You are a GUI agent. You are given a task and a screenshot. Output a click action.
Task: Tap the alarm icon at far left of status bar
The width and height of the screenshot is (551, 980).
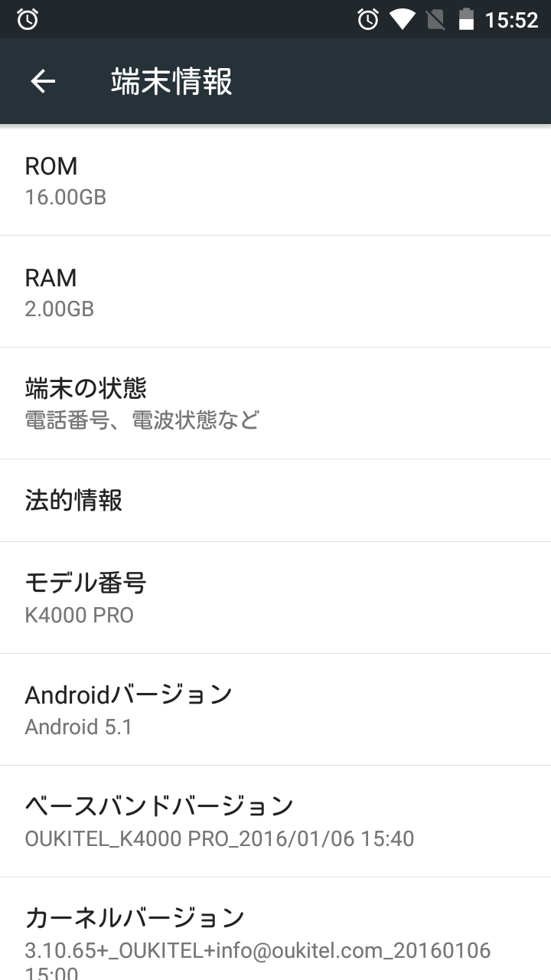tap(28, 19)
